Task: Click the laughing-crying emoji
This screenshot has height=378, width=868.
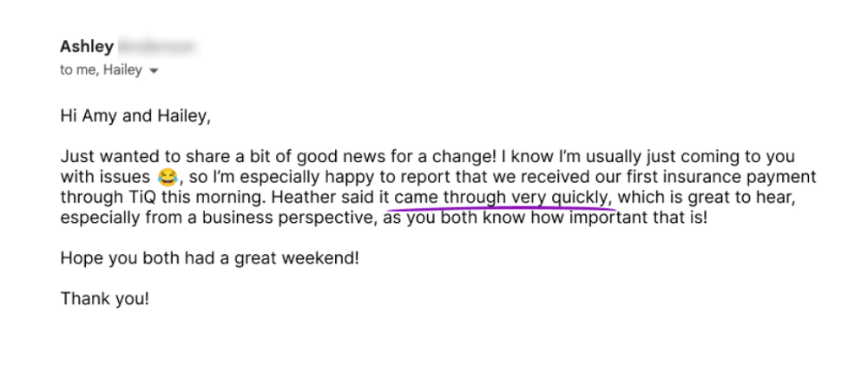Action: tap(168, 178)
